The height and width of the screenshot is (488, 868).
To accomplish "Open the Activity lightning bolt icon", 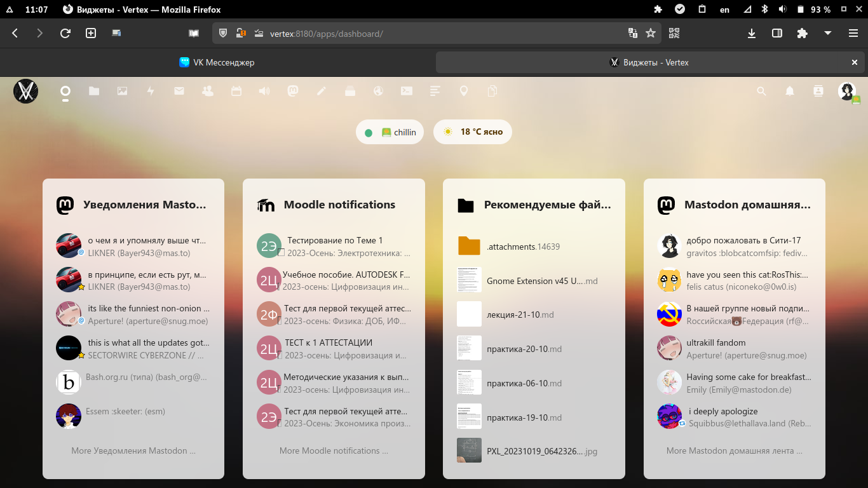I will [151, 91].
